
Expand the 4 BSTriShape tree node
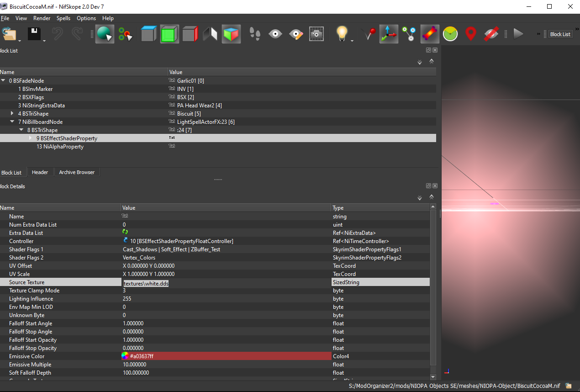click(13, 114)
